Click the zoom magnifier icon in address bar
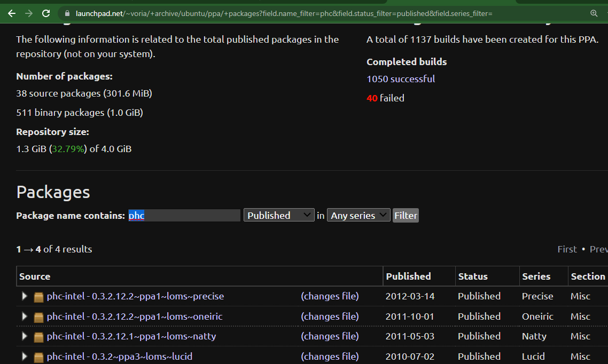Screen dimensions: 608x364 (594, 13)
